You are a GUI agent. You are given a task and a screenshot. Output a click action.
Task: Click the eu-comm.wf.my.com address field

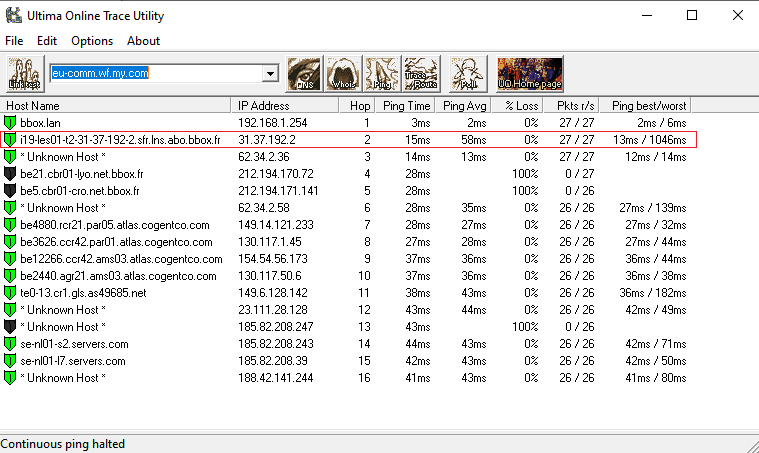tap(156, 74)
